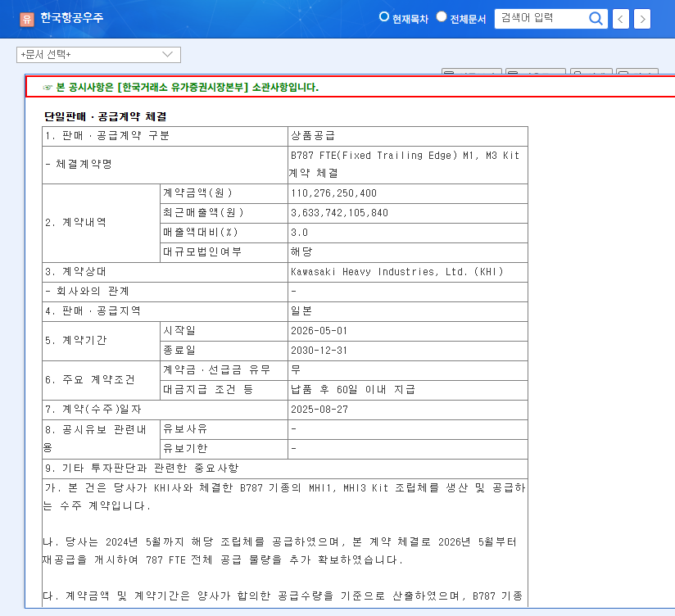675x616 pixels.
Task: Select the 일본 region cell
Action: [x=408, y=311]
